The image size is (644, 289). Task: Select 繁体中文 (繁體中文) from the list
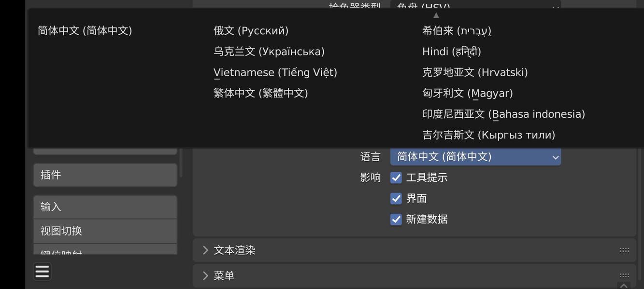tap(260, 92)
